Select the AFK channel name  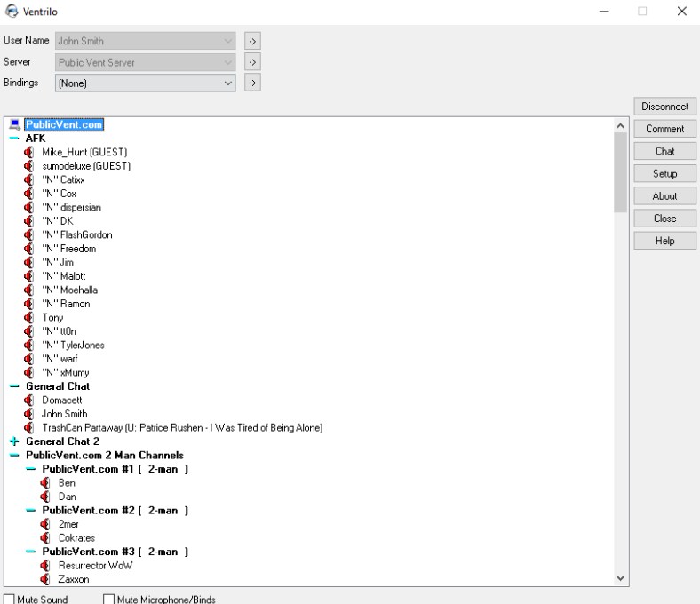coord(36,139)
